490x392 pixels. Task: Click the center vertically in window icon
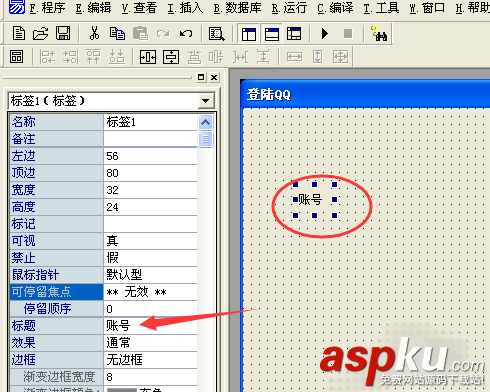pos(171,57)
